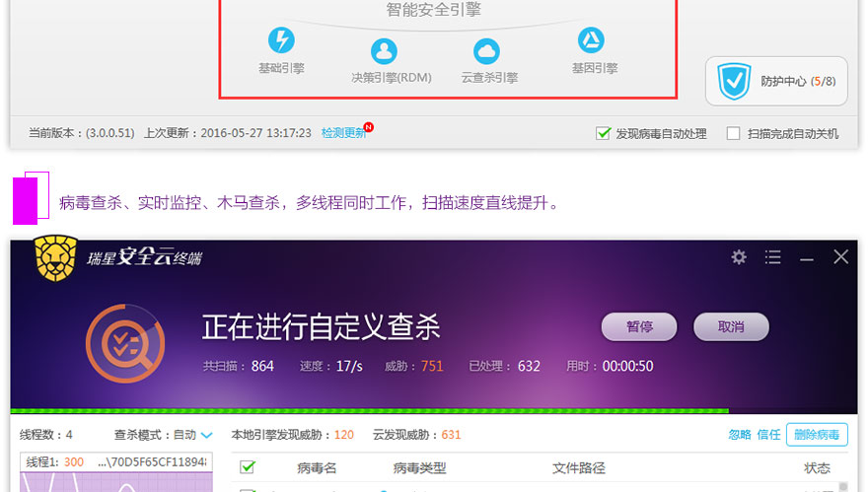Click the 速度 value 17/s
Viewport: 868px width, 492px height.
[349, 366]
